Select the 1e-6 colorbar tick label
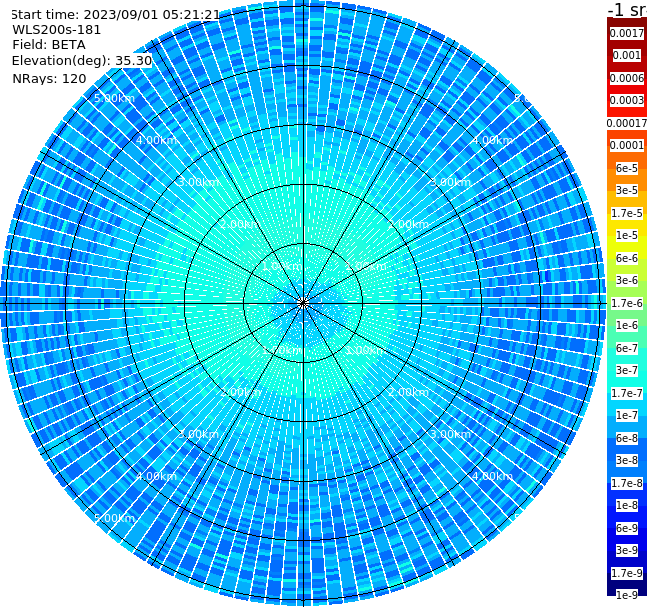Viewport: 647px width, 607px height. [x=627, y=325]
